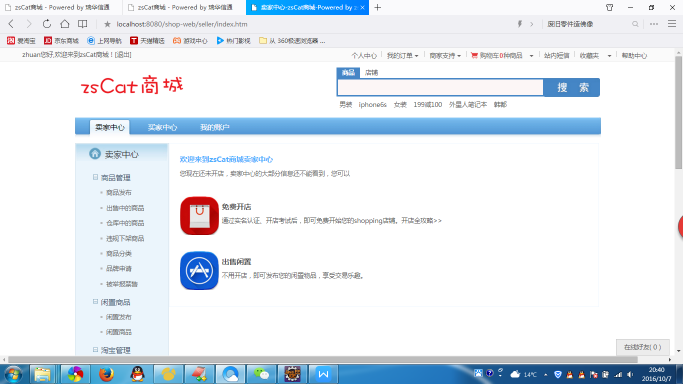Open 商品发布 in the sidebar
Image resolution: width=683 pixels, height=384 pixels.
(x=118, y=192)
